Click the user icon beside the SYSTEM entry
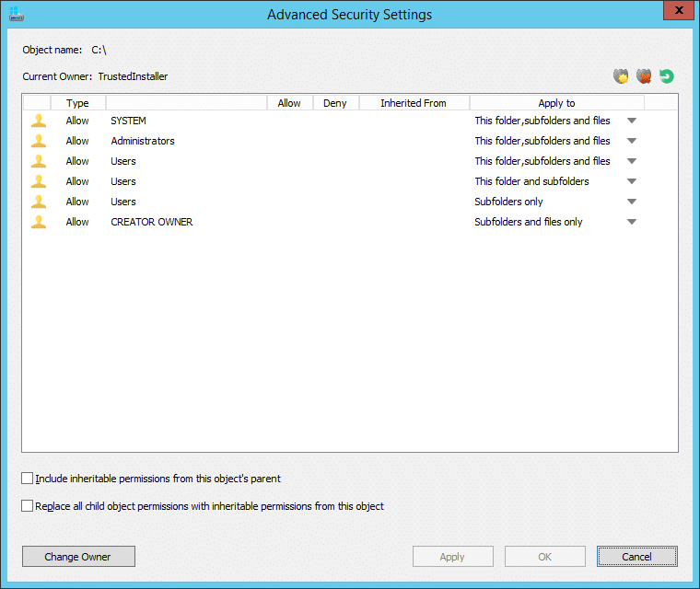700x589 pixels. point(39,121)
